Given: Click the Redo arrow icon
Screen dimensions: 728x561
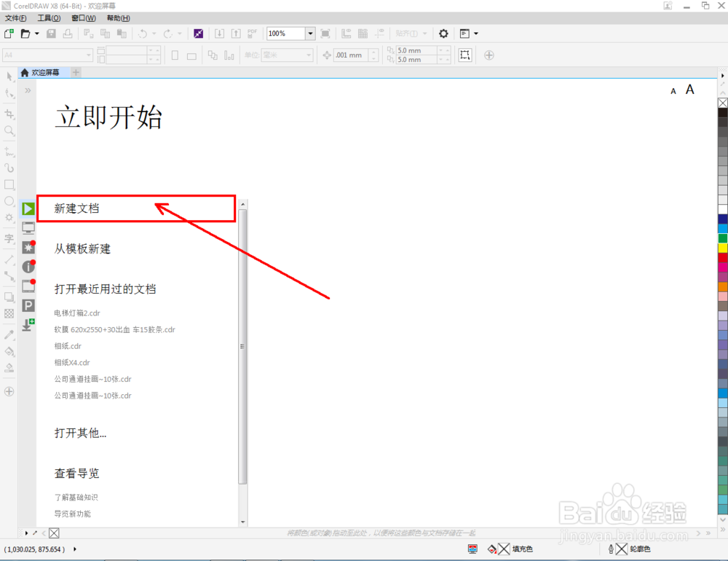Looking at the screenshot, I should [168, 34].
